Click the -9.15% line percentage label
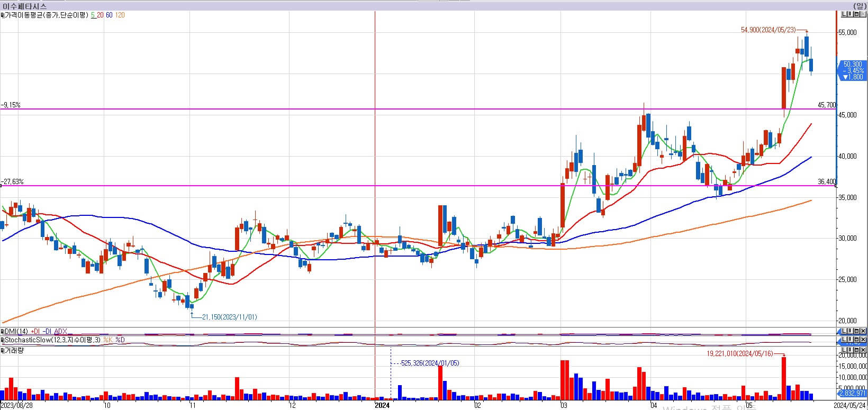The image size is (868, 410). coord(11,105)
